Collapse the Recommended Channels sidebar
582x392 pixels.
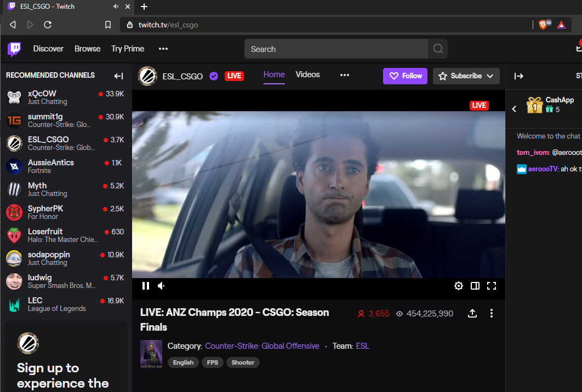(x=118, y=76)
